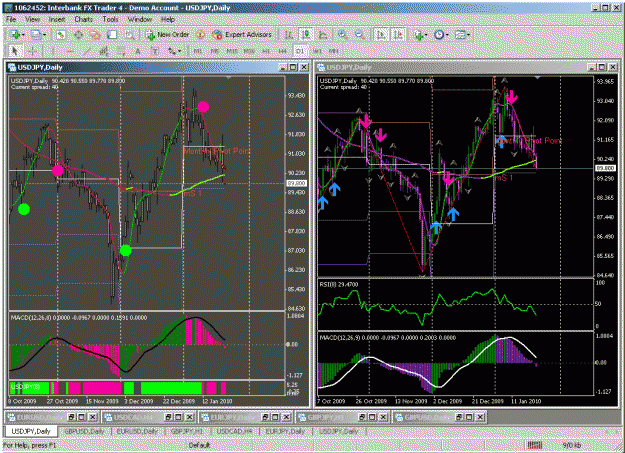This screenshot has height=453, width=625.
Task: Click the connection status bars icon
Action: point(535,445)
